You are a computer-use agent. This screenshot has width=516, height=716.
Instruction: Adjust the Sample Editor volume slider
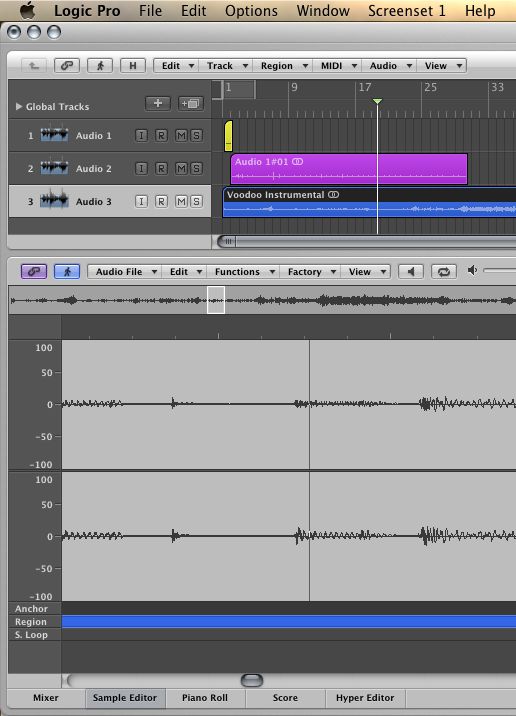coord(500,270)
